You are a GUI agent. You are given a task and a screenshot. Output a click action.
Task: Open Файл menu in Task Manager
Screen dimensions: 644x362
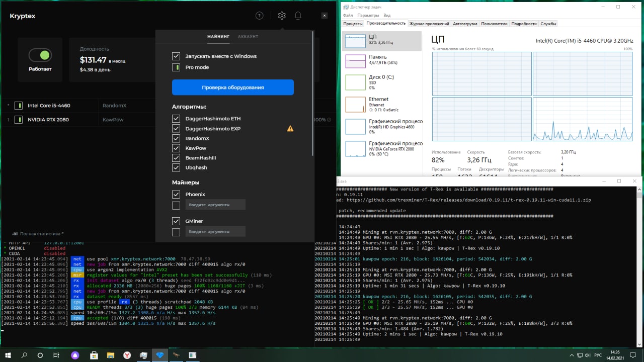(348, 16)
